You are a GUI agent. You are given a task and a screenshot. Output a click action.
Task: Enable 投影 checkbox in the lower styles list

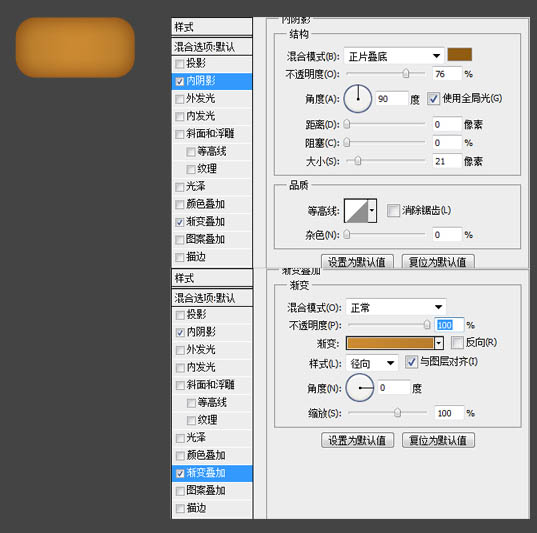click(x=180, y=315)
